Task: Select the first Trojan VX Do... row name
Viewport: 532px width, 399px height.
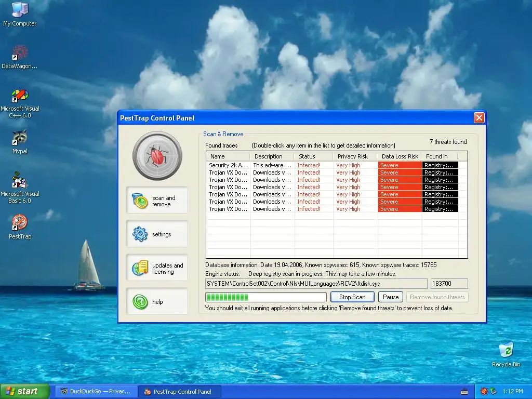Action: (228, 172)
